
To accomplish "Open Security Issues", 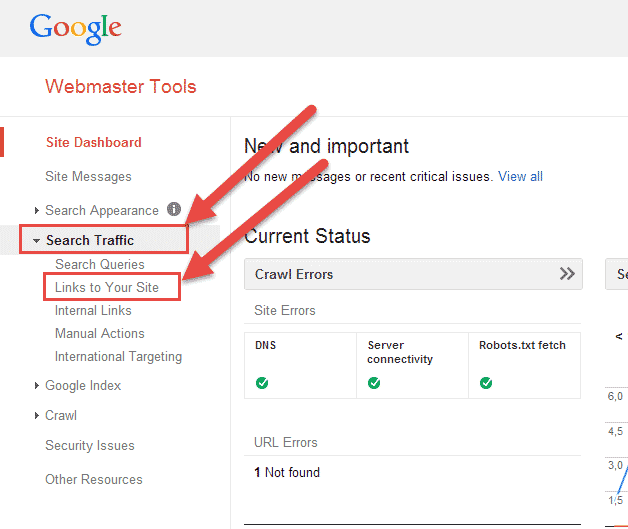I will (90, 445).
